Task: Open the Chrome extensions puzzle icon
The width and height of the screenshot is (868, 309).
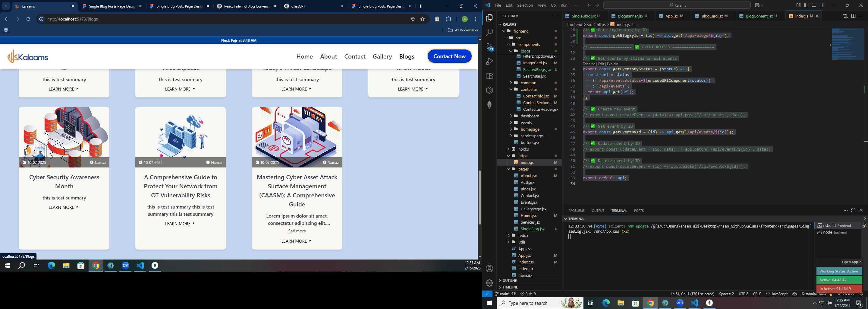Action: click(x=449, y=19)
